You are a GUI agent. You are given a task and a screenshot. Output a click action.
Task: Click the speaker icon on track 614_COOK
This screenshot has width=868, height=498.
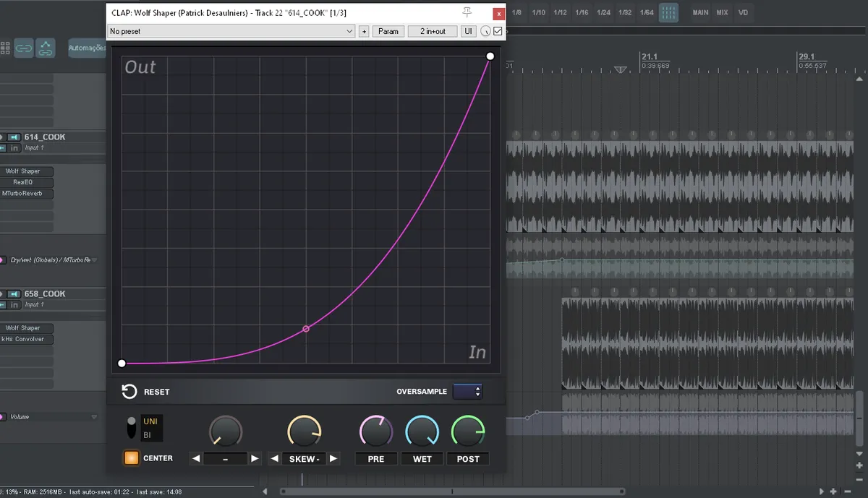[x=14, y=137]
